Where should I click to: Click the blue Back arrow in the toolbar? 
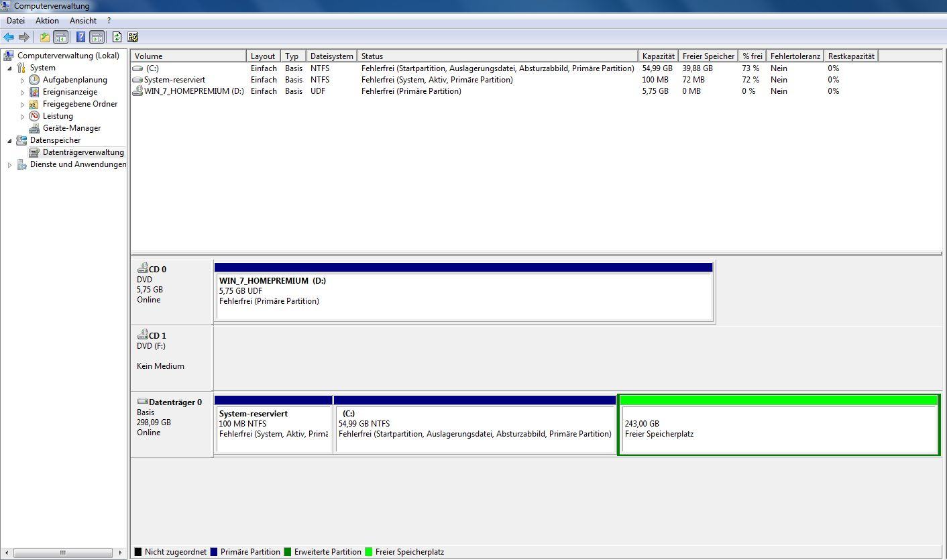click(9, 37)
